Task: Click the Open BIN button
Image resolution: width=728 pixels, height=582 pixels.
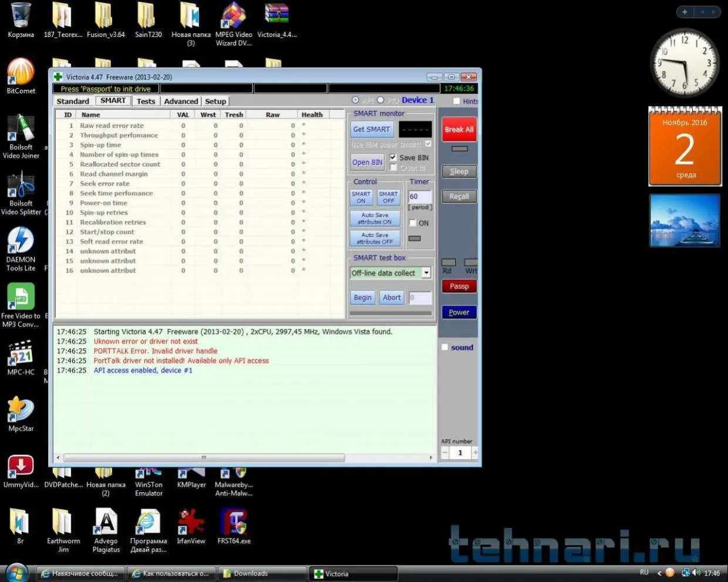Action: [367, 162]
